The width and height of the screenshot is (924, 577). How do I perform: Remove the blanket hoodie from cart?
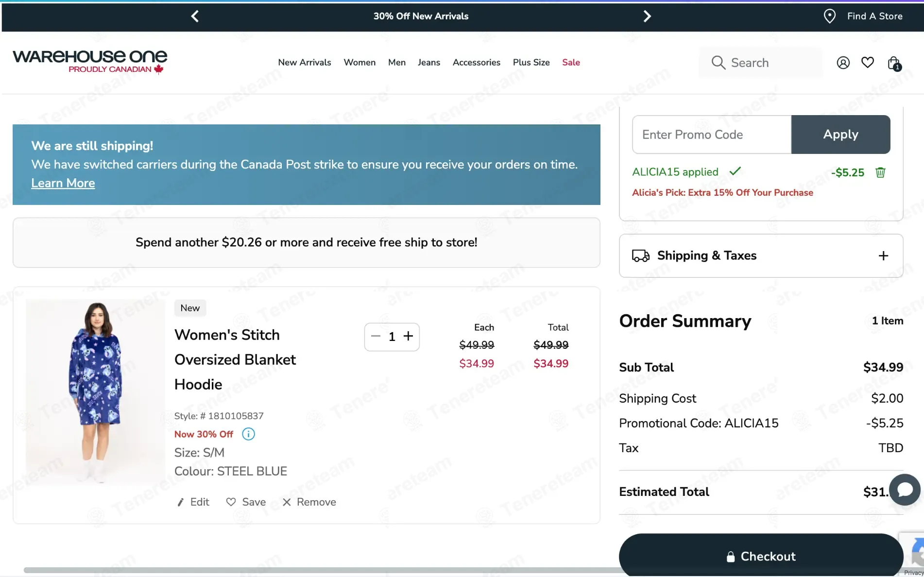click(309, 502)
